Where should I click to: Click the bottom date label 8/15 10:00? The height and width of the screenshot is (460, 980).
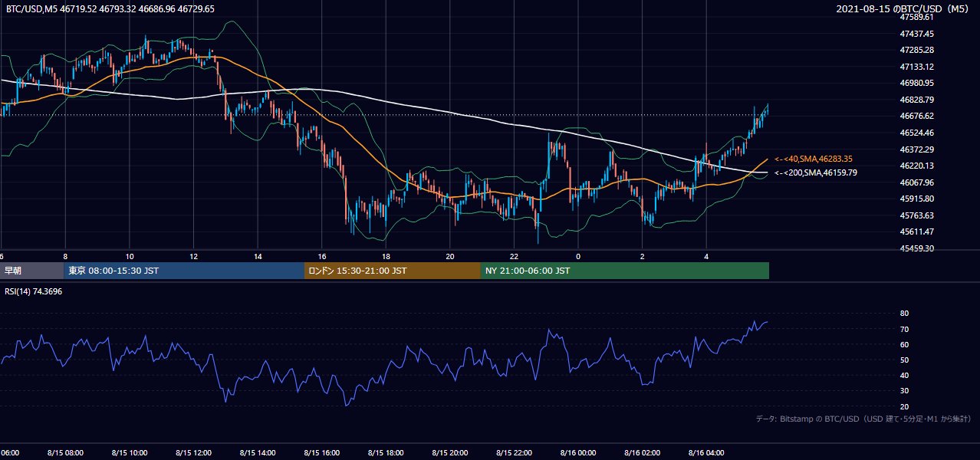(130, 453)
